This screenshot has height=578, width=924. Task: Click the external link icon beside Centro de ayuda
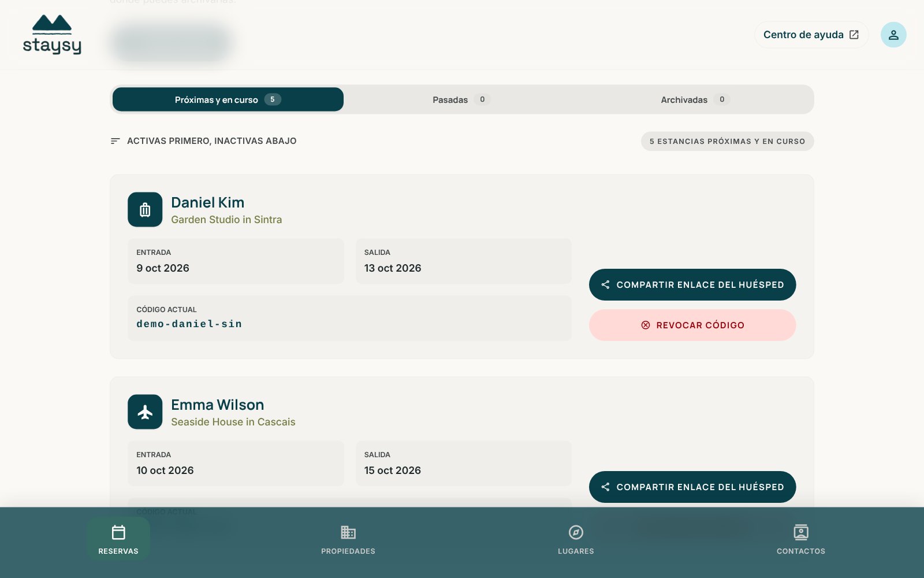point(854,35)
